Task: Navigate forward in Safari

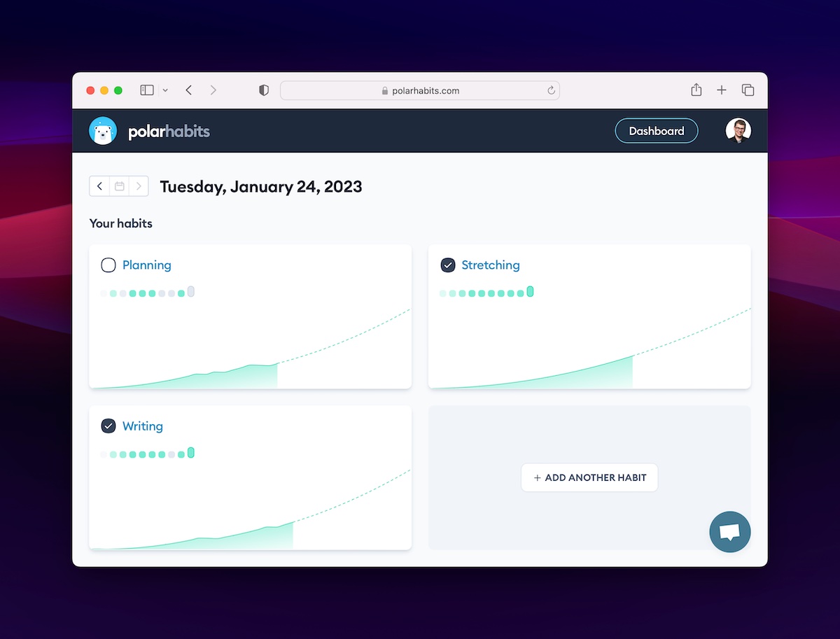Action: pos(213,90)
